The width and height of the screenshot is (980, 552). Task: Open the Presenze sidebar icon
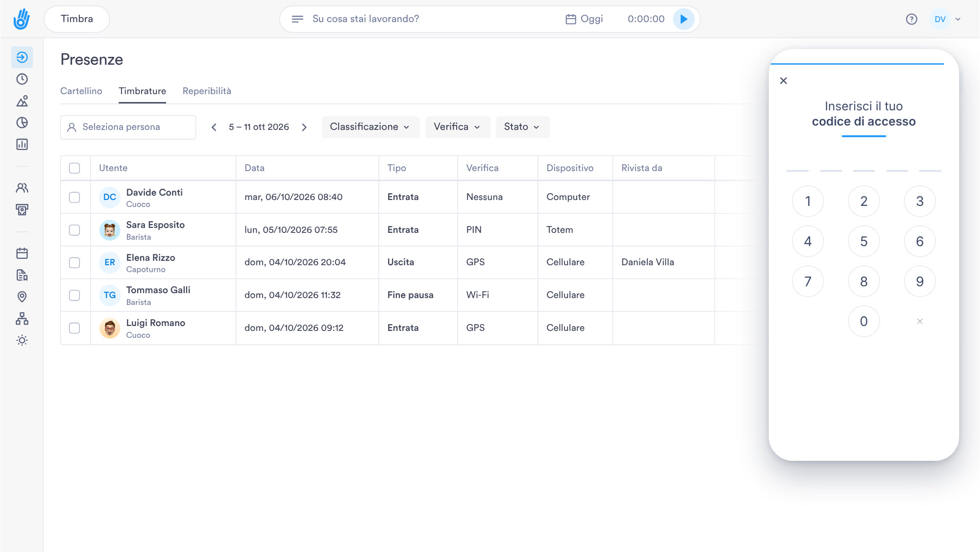click(x=22, y=57)
